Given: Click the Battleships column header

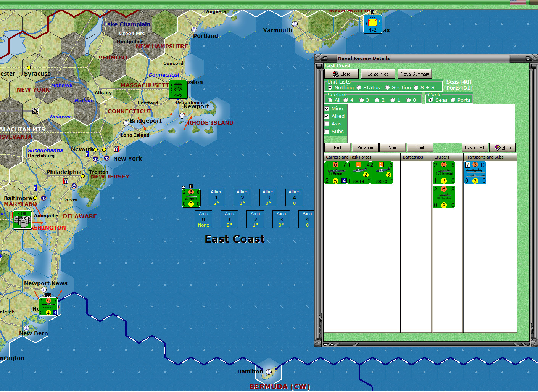Looking at the screenshot, I should tap(416, 157).
